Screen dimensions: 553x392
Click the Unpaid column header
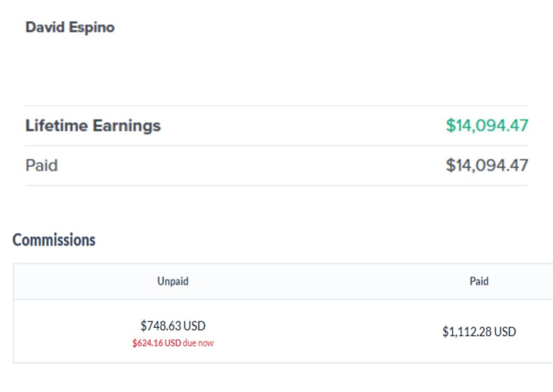pyautogui.click(x=173, y=281)
